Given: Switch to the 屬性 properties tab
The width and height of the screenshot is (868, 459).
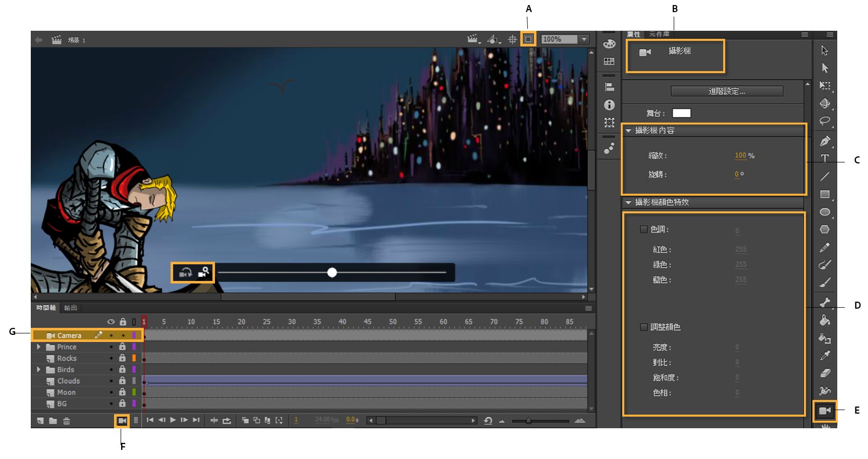Looking at the screenshot, I should [633, 34].
